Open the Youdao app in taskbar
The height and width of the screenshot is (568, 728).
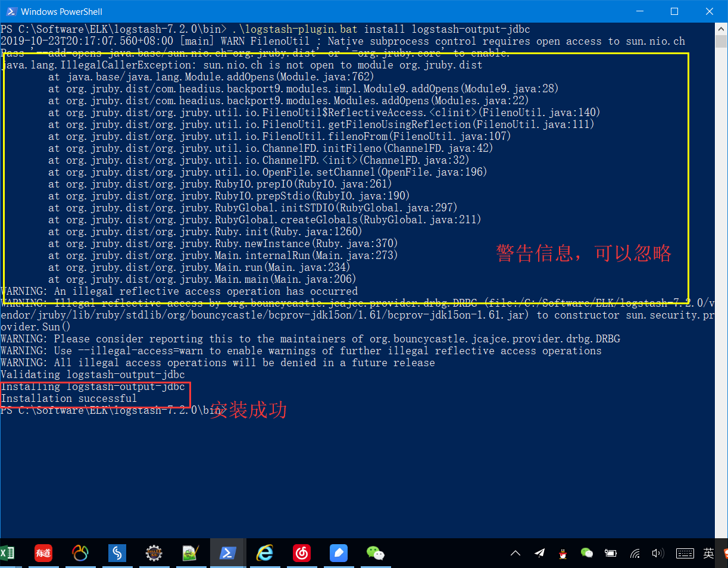(43, 553)
